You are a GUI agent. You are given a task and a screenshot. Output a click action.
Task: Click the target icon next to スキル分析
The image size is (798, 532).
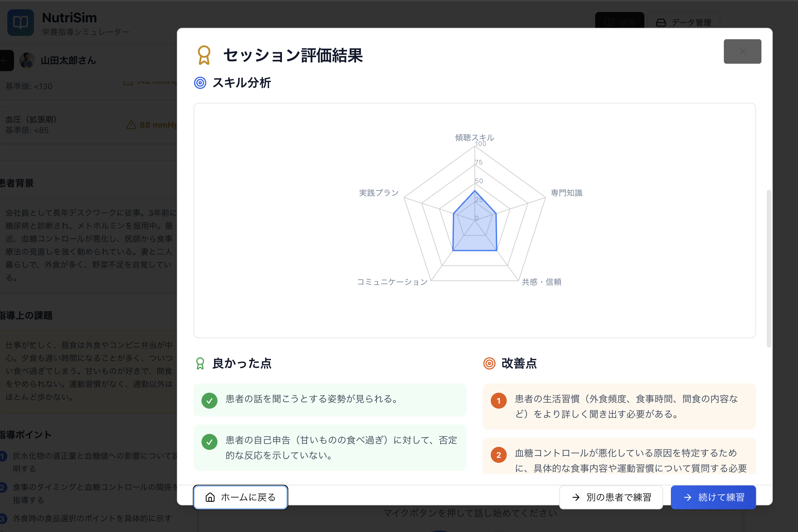tap(200, 83)
